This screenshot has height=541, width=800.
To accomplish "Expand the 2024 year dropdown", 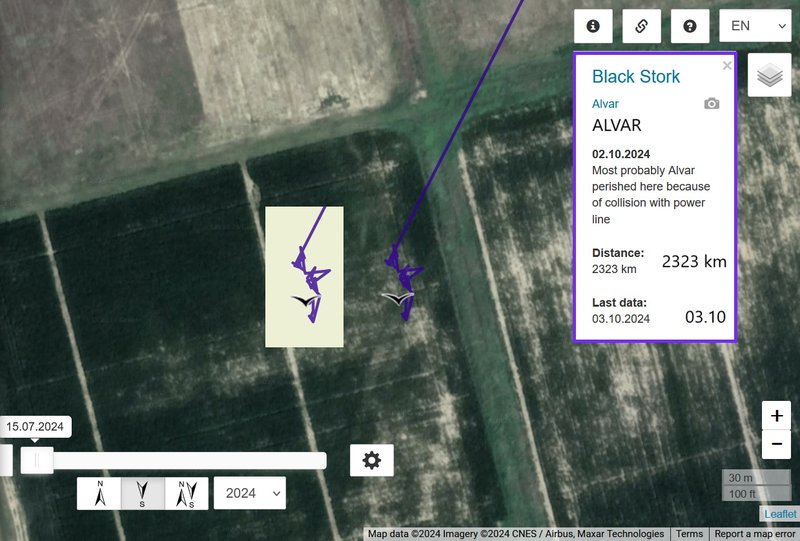I will (249, 493).
